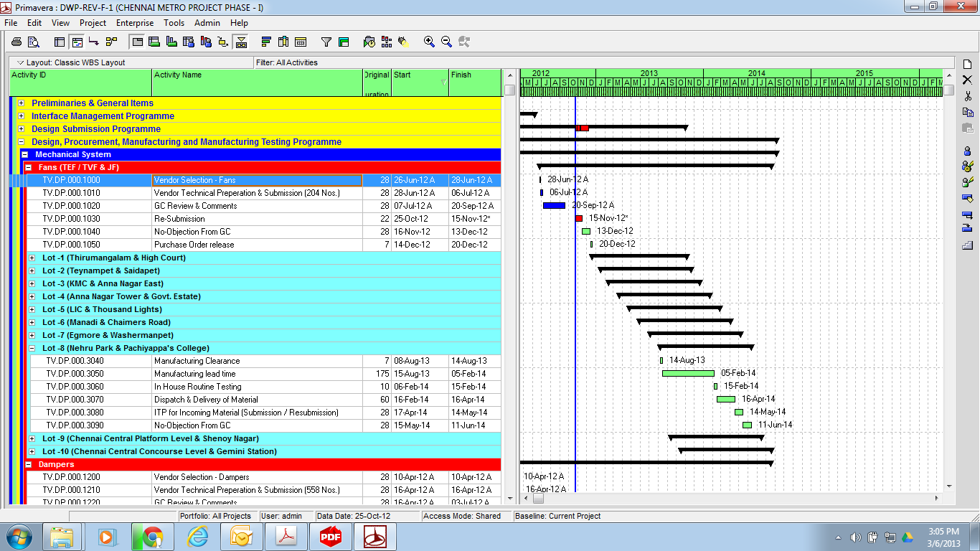
Task: Click the Print icon in the toolbar
Action: 17,42
